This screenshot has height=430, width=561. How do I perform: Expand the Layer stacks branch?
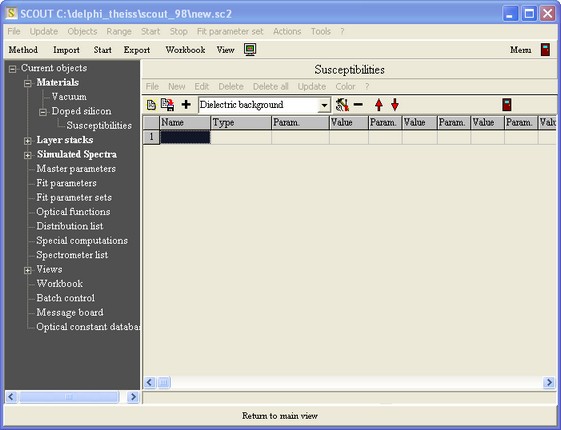(x=28, y=141)
